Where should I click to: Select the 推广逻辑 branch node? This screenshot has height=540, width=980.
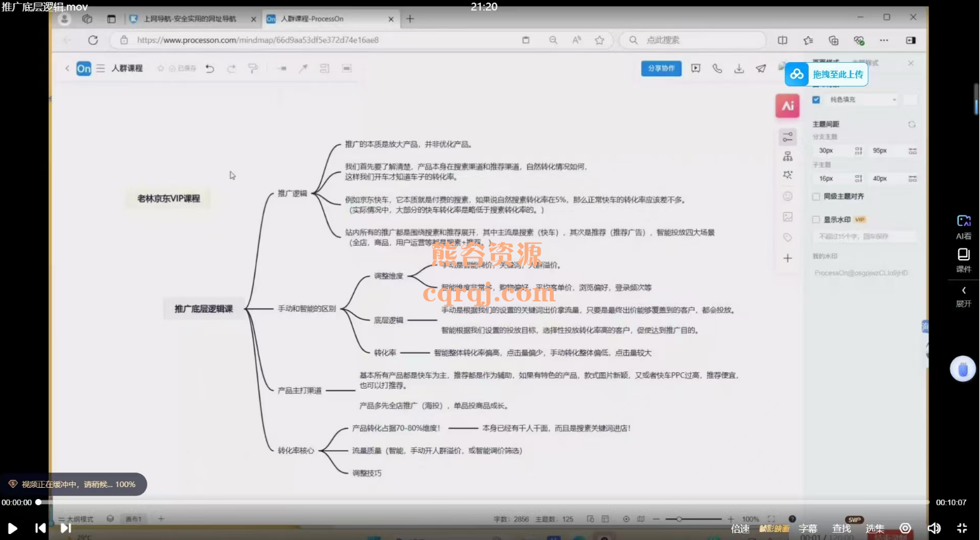point(292,194)
